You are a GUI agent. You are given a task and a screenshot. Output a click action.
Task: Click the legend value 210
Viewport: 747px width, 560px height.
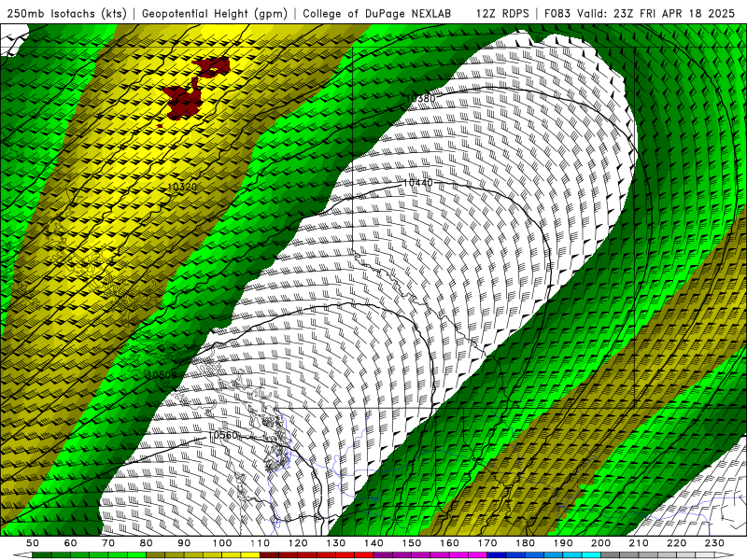[640, 543]
